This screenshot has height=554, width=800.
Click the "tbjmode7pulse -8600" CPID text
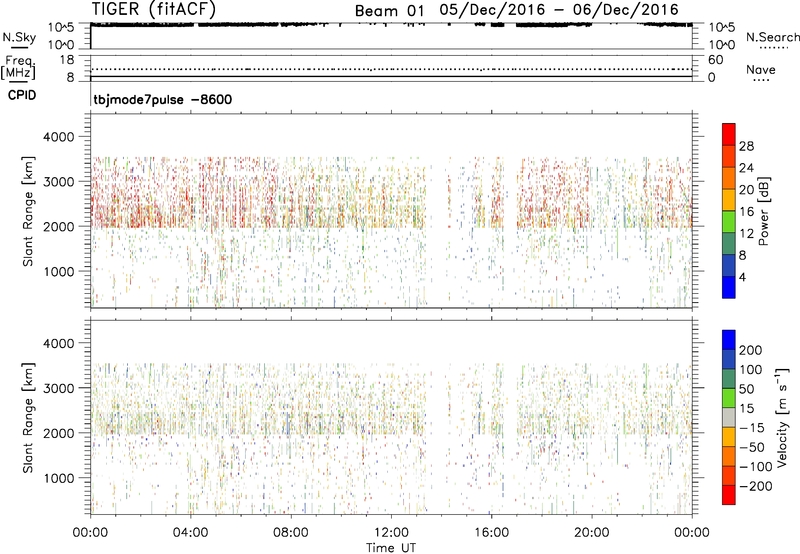pos(163,99)
